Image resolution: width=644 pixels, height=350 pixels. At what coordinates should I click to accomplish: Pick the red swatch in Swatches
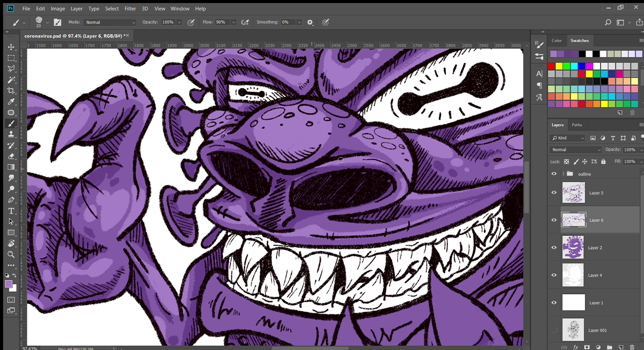coord(551,66)
